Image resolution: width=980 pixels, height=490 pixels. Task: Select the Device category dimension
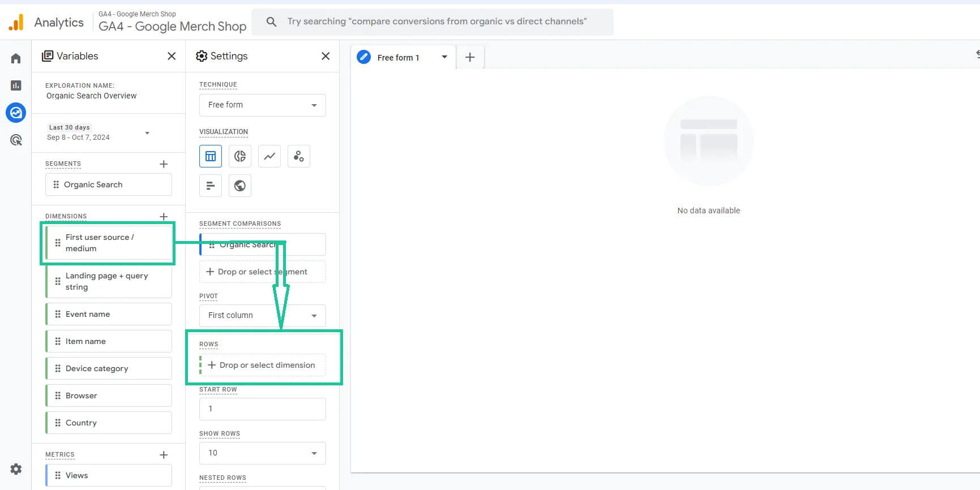109,368
